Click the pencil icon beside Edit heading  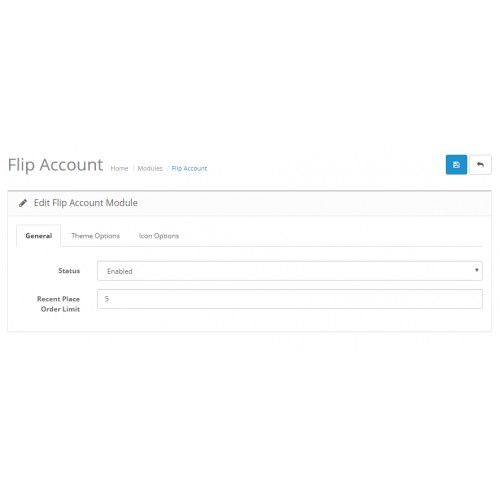point(23,203)
